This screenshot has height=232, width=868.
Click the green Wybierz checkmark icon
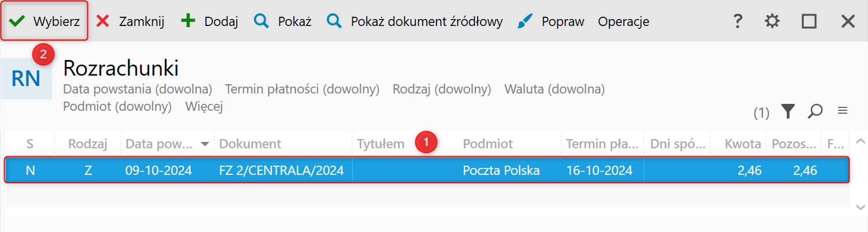point(17,22)
